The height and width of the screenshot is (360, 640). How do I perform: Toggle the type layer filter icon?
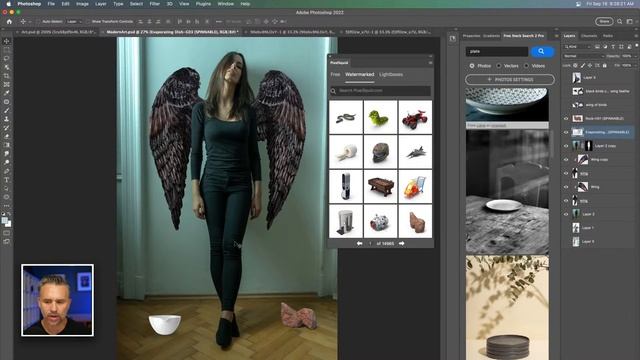point(613,47)
